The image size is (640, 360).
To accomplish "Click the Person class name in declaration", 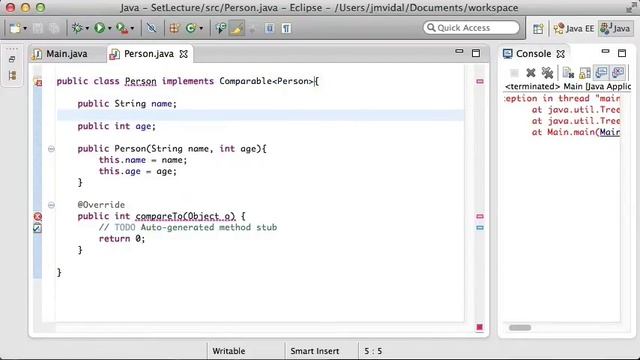I will [x=140, y=81].
